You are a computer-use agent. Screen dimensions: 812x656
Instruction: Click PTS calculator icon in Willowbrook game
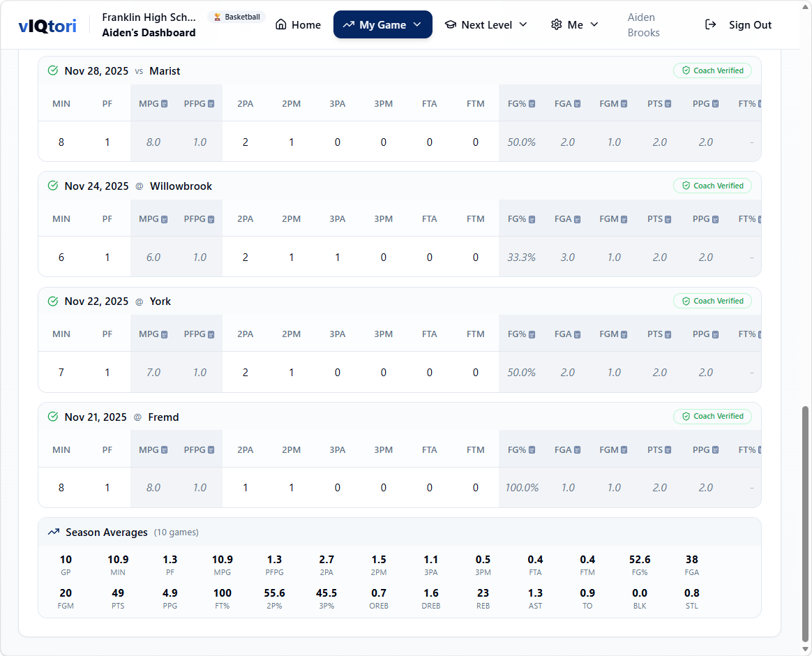point(668,219)
